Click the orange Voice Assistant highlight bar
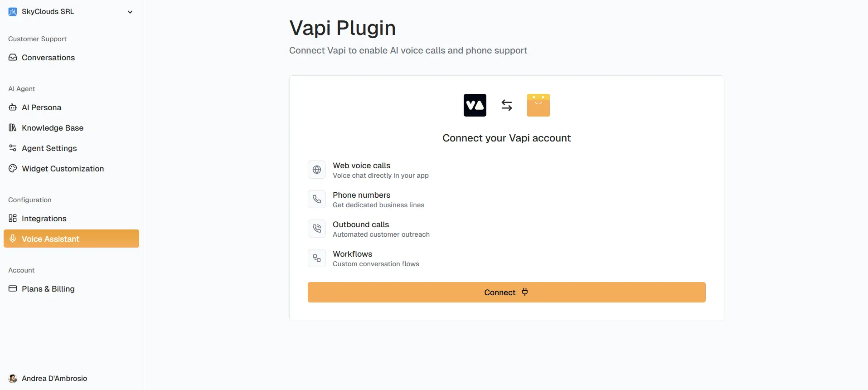 pyautogui.click(x=71, y=239)
